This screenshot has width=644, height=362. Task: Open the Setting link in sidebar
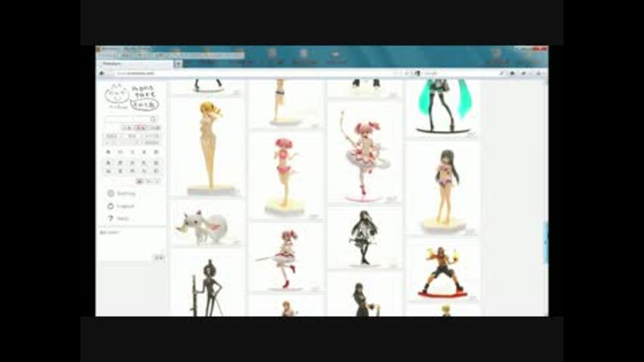pyautogui.click(x=126, y=193)
